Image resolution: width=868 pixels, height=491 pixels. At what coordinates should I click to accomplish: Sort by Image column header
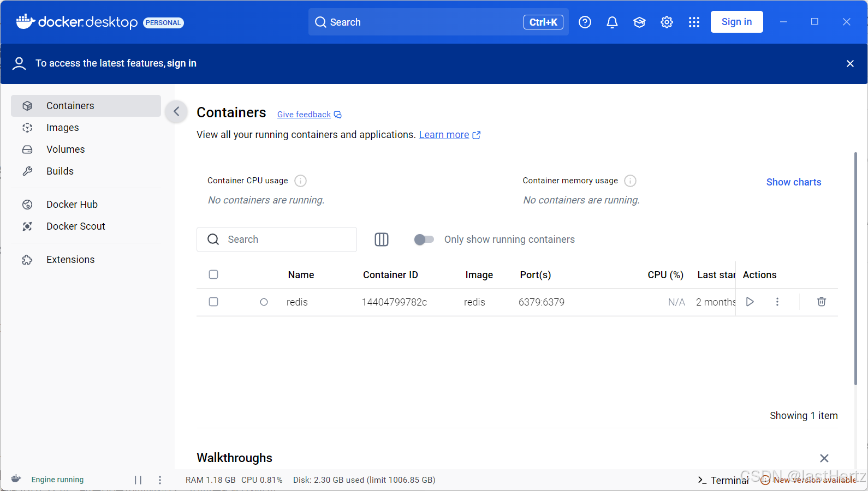(479, 275)
